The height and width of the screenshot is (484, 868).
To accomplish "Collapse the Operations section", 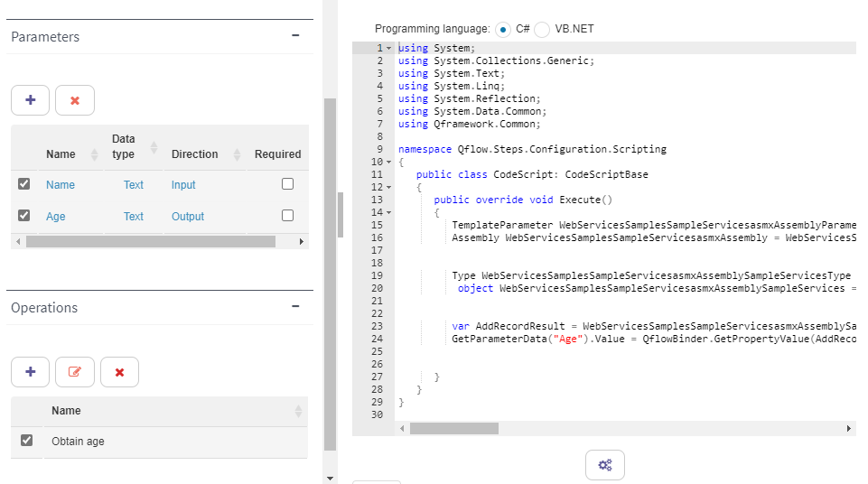I will (295, 306).
